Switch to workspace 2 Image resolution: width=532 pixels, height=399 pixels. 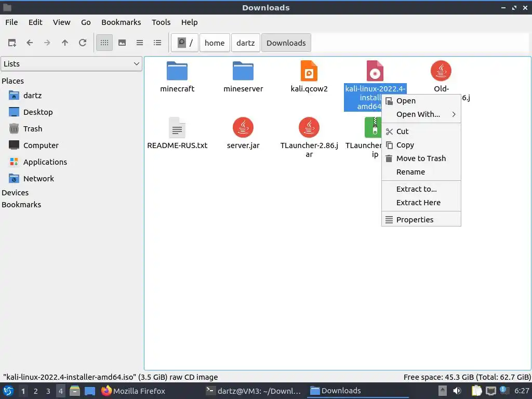[x=36, y=391]
